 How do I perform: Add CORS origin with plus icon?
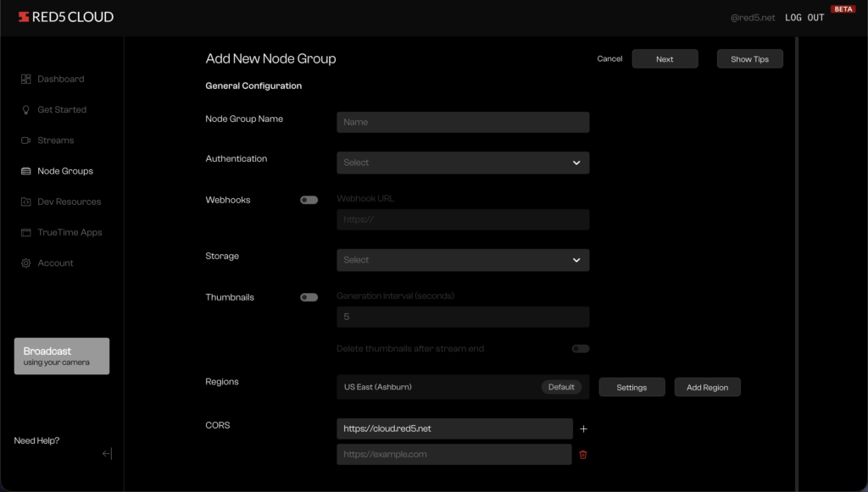coord(583,429)
